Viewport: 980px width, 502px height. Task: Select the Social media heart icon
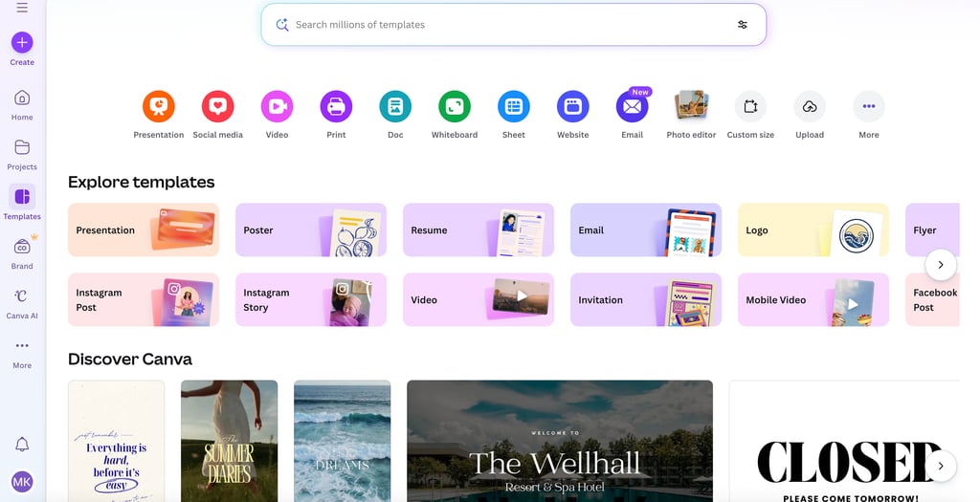[x=217, y=106]
